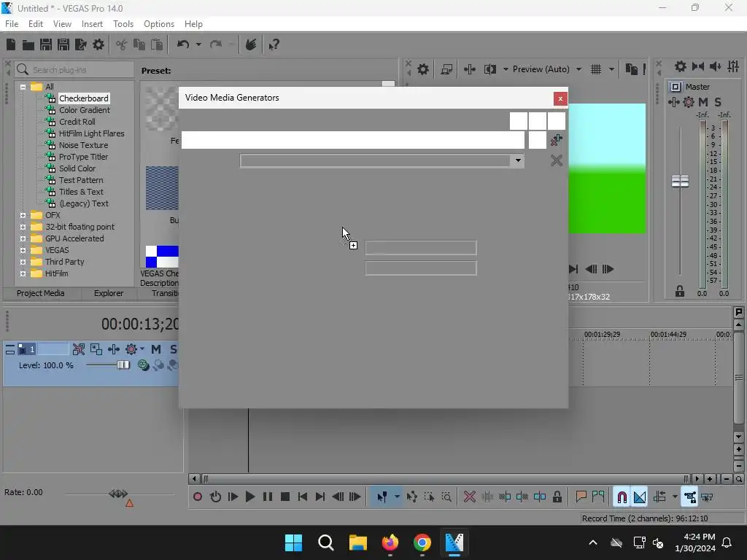Switch to the Explorer tab
This screenshot has width=747, height=560.
pos(109,293)
